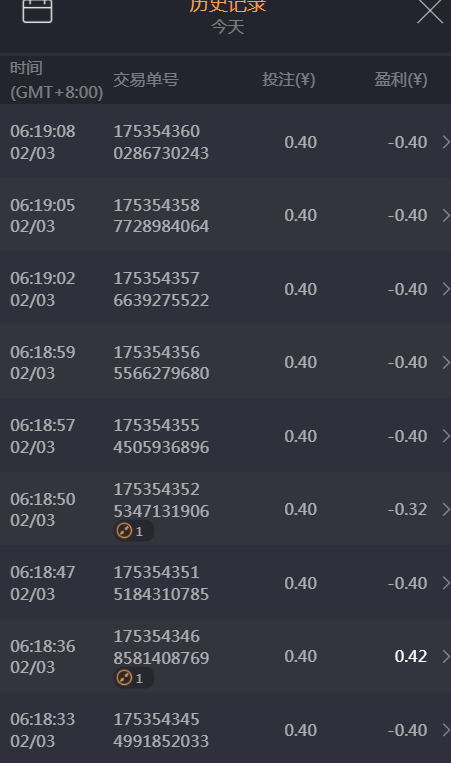Viewport: 451px width, 763px height.
Task: Open chevron for the 06:18:57 bet
Action: pyautogui.click(x=446, y=436)
